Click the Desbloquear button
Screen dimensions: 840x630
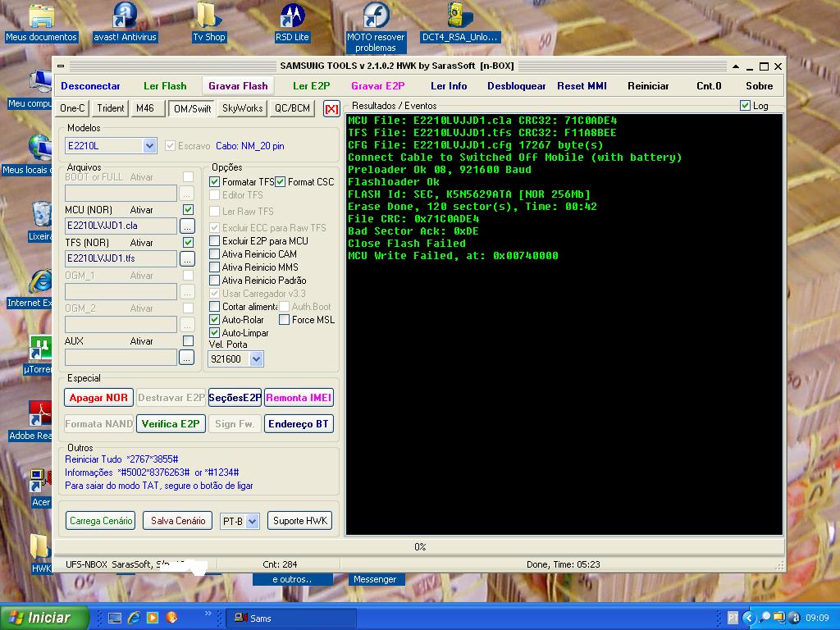517,85
